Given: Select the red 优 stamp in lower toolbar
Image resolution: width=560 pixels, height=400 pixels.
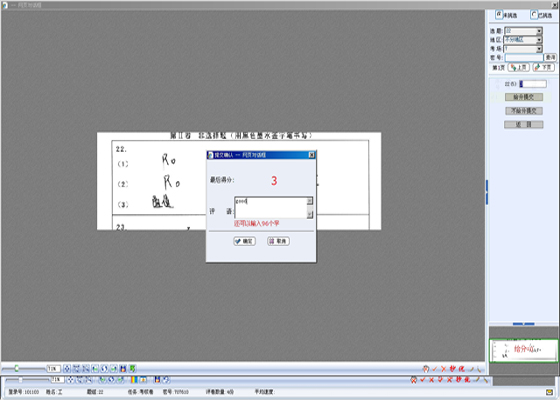Looking at the screenshot, I should 467,380.
